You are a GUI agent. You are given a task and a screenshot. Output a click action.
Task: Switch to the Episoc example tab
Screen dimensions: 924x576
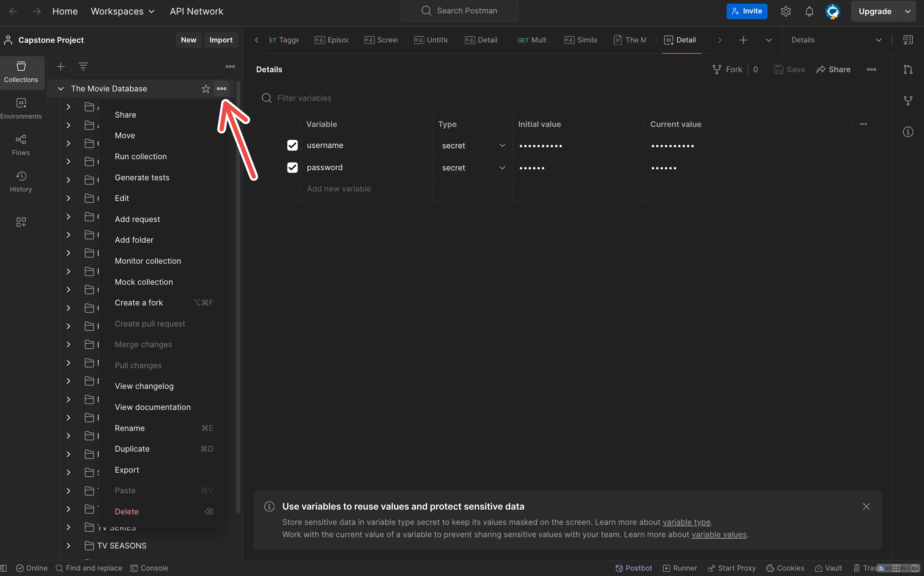click(x=332, y=40)
